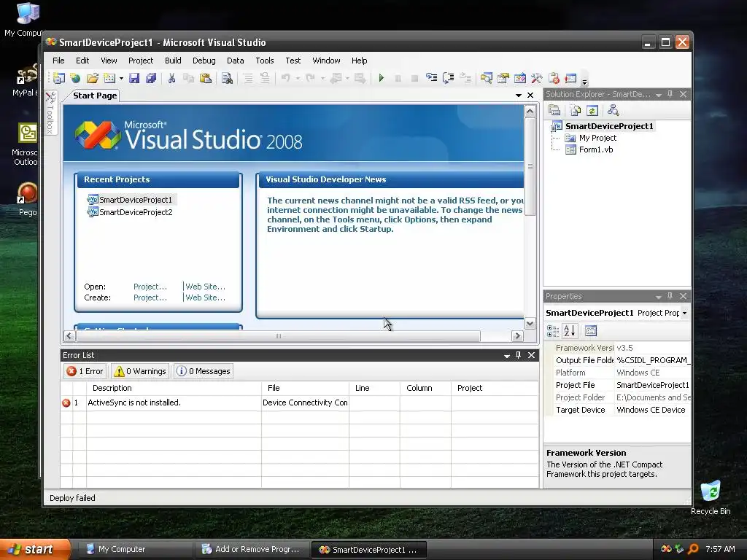Open the Toolbox side tab
This screenshot has width=747, height=560.
tap(50, 113)
